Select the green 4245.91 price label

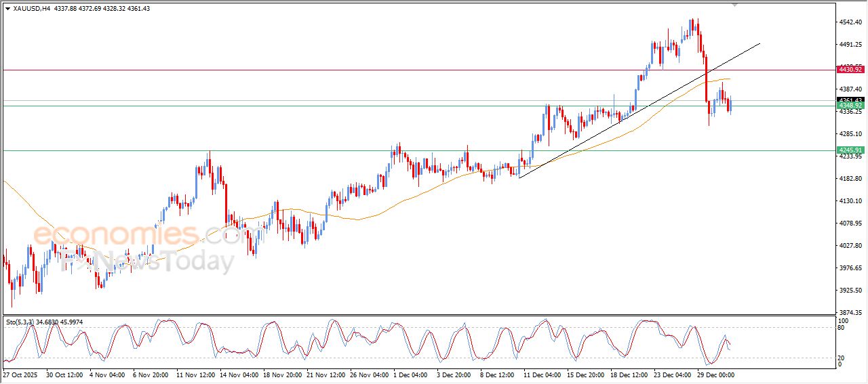(850, 150)
